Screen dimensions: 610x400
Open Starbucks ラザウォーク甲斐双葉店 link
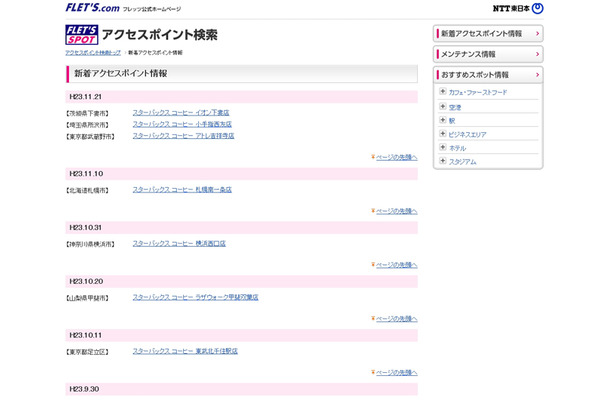coord(195,297)
